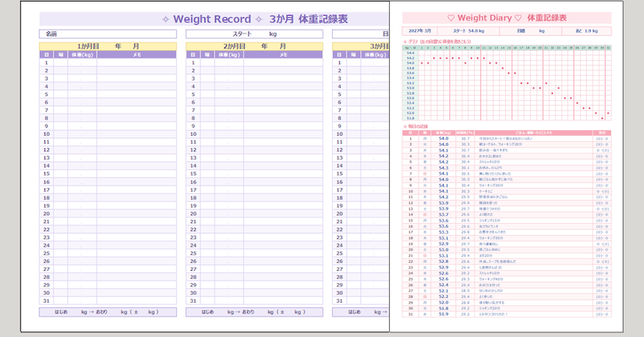Screen dimensions: 644x337
Task: Click day 6 weight 54.3 in Weight Diary
Action: (444, 168)
